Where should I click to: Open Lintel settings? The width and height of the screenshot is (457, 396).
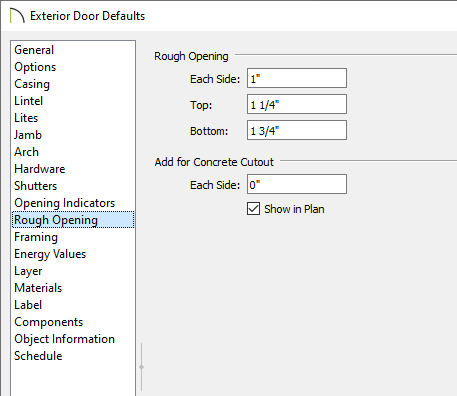coord(29,101)
